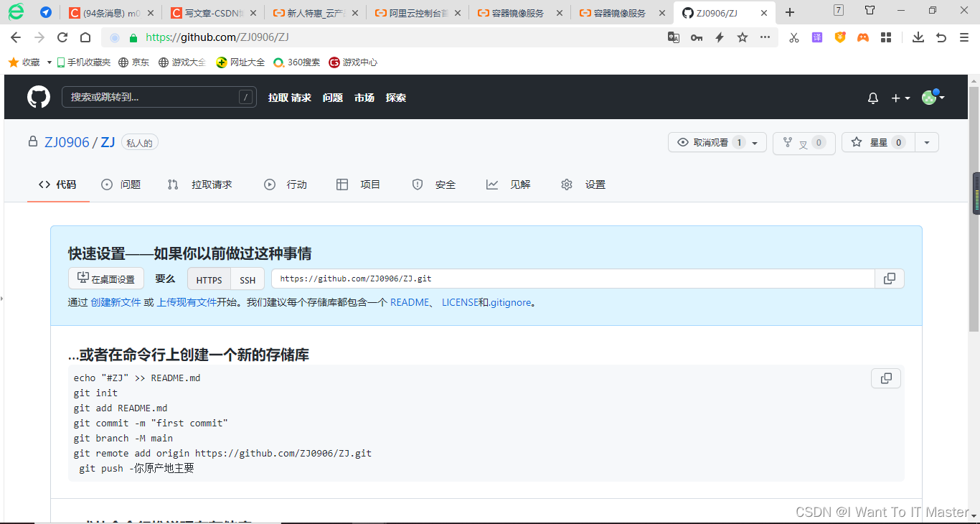Select the 代码 tab
This screenshot has width=980, height=524.
[x=58, y=184]
